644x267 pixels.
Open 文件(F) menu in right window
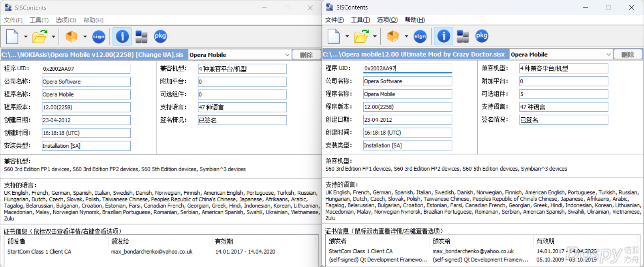(x=334, y=20)
